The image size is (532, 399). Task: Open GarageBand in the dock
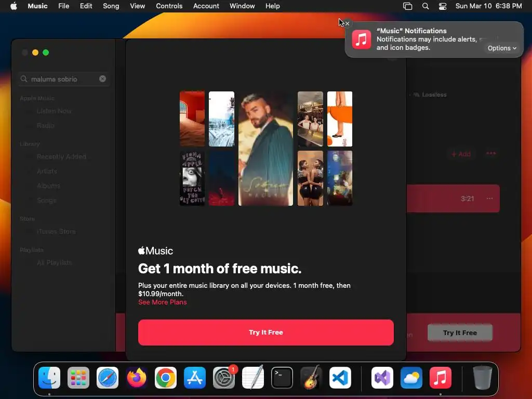pos(311,378)
